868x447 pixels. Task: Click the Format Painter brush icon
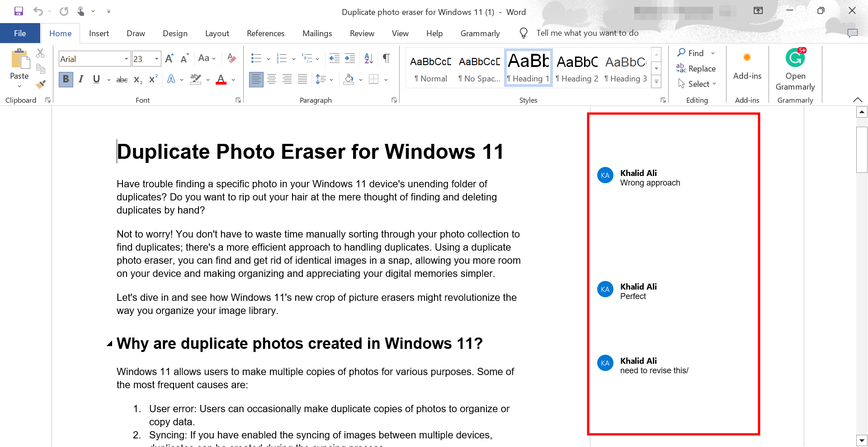pos(41,84)
